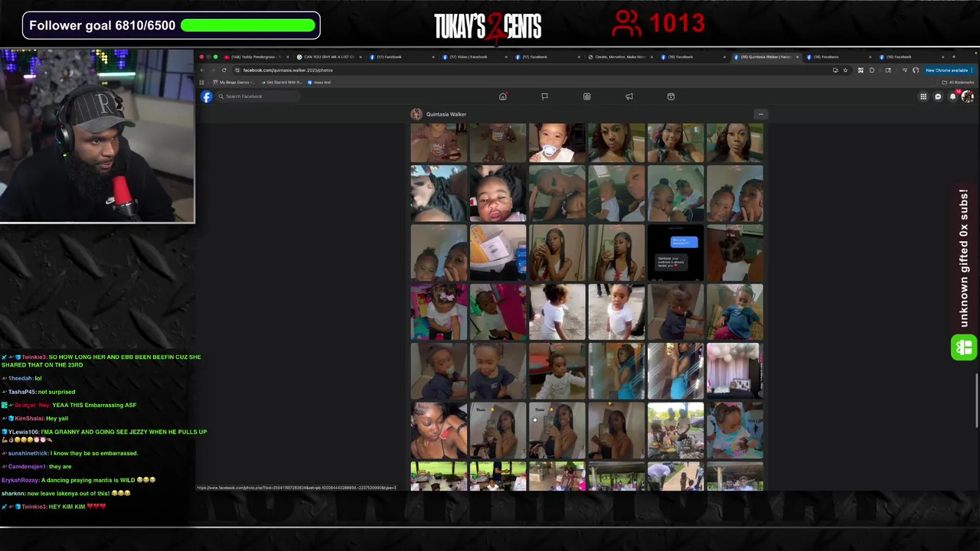Image resolution: width=980 pixels, height=551 pixels.
Task: Click the Follower goal progress bar
Action: pyautogui.click(x=248, y=25)
